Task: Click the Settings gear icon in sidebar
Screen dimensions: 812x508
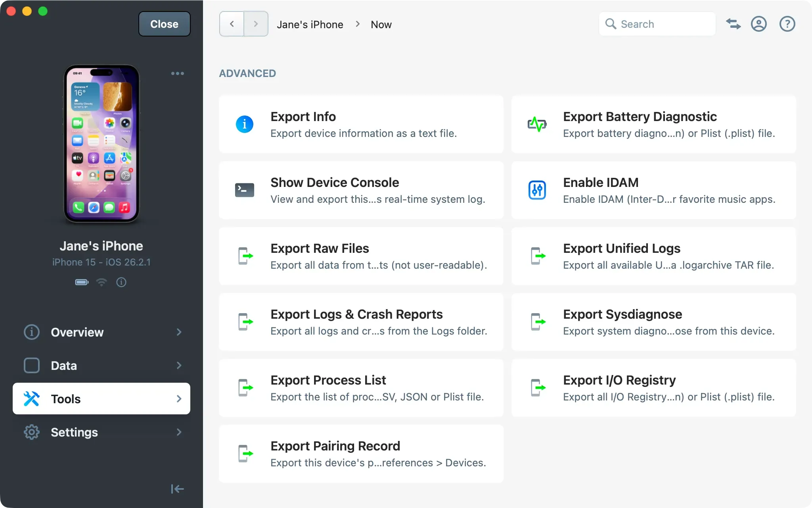Action: click(32, 432)
